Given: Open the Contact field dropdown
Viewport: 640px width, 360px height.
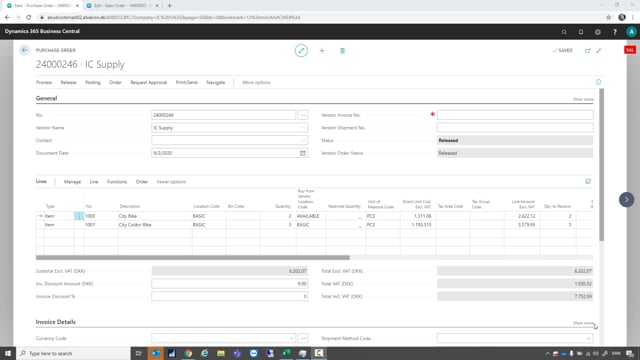Looking at the screenshot, I should [x=303, y=140].
